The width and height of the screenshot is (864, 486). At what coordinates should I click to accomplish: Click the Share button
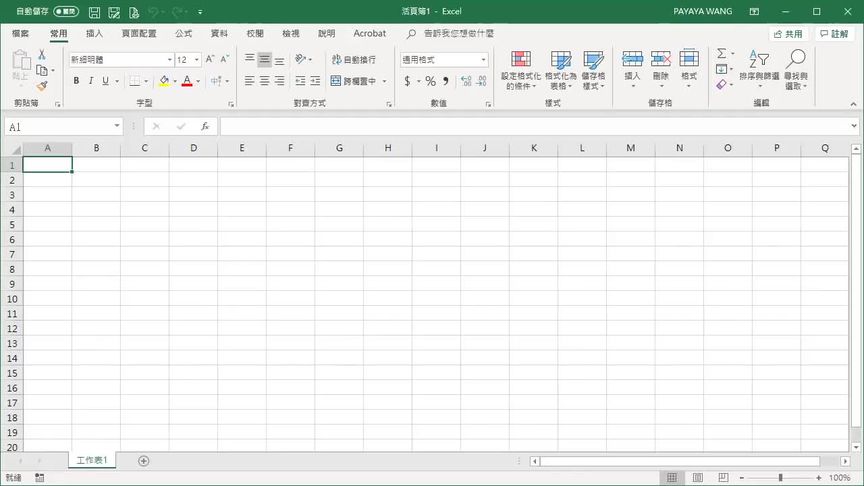click(788, 34)
